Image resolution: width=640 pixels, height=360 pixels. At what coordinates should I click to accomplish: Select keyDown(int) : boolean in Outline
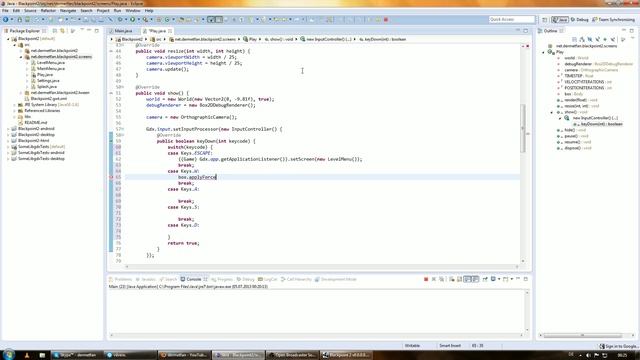tap(602, 124)
